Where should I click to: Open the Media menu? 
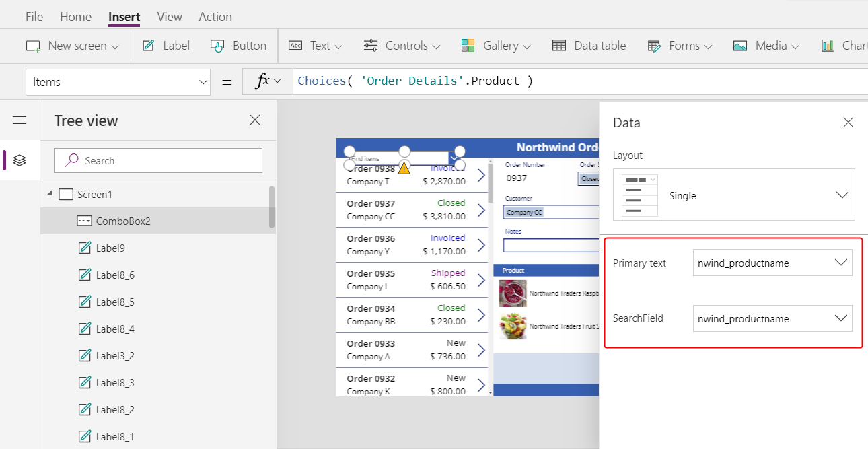766,46
